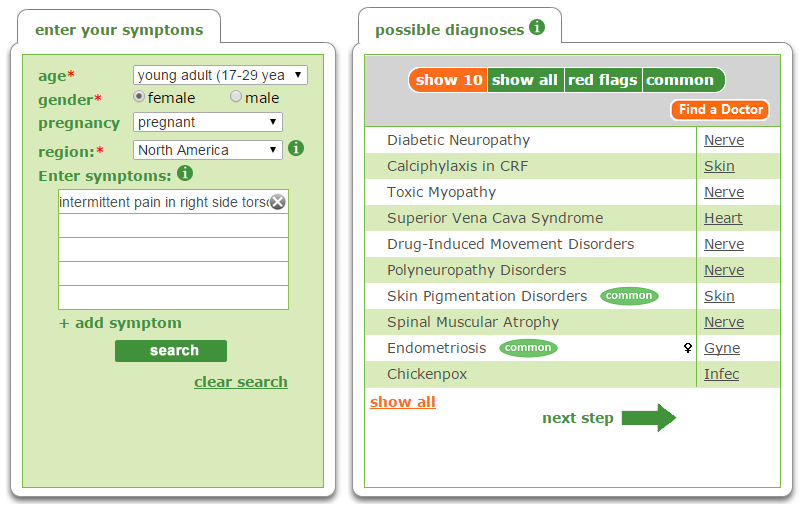Image resolution: width=802 pixels, height=508 pixels.
Task: Click the female symbol beside Endometriosis
Action: pos(687,348)
